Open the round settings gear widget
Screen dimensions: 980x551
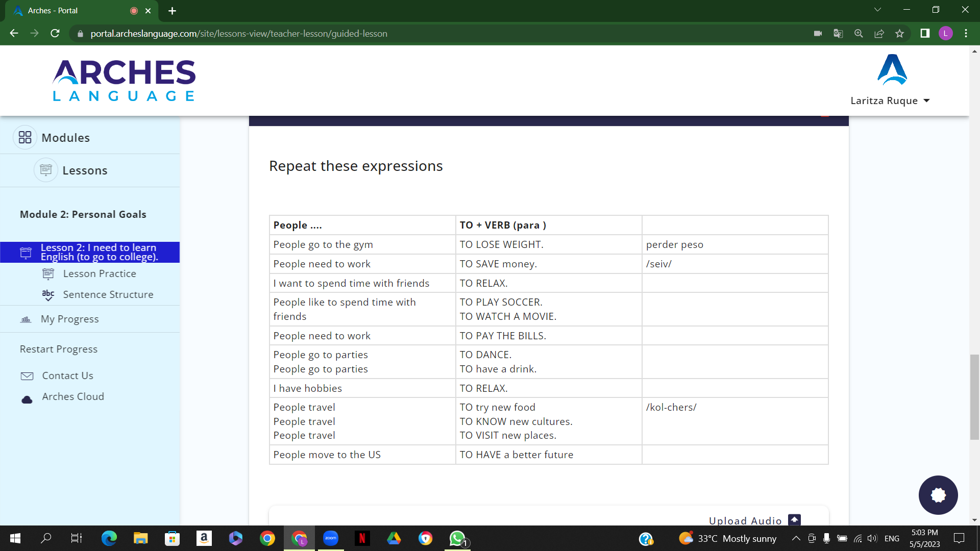tap(938, 495)
